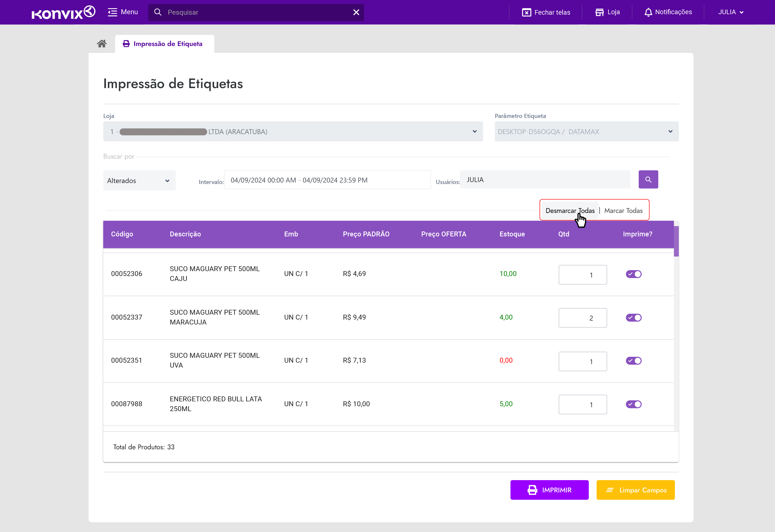
Task: Click the product table scrollbar thumb
Action: click(676, 241)
